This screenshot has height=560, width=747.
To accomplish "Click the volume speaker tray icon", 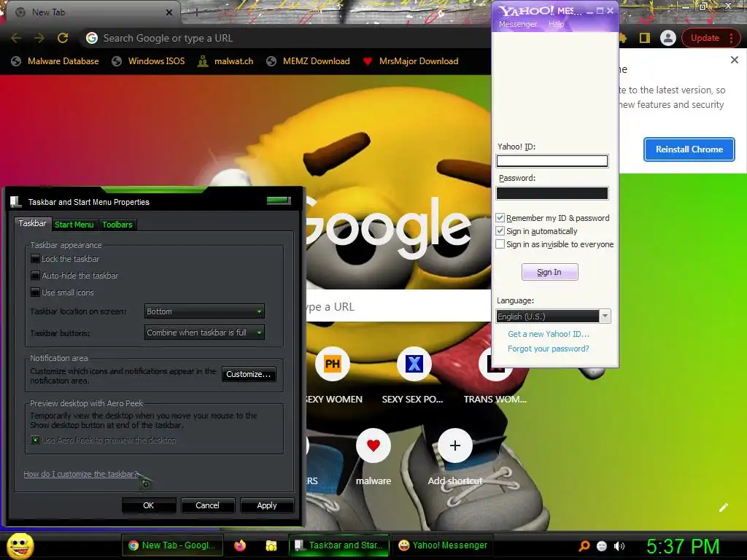I will (619, 546).
